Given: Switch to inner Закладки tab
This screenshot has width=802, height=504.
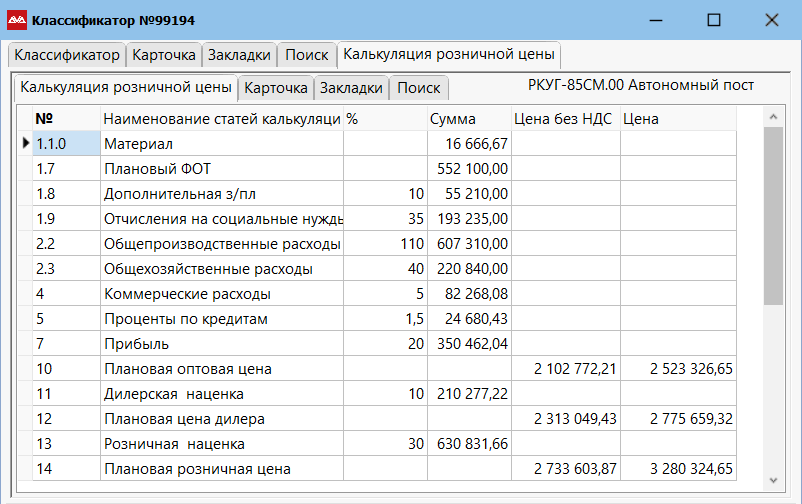Looking at the screenshot, I should point(350,88).
